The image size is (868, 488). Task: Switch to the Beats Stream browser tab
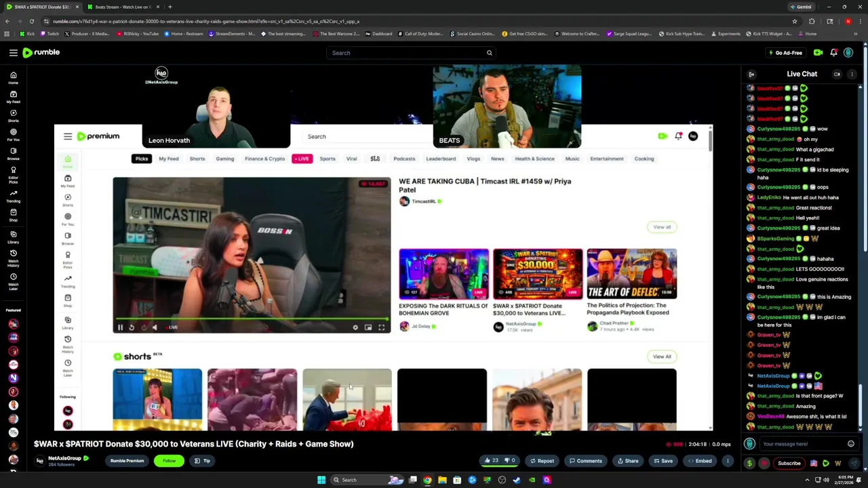(x=123, y=7)
